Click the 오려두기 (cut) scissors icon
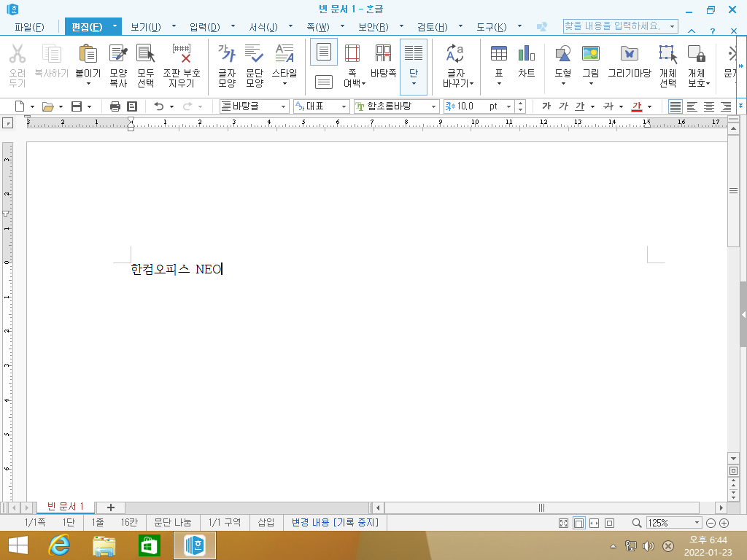 18,53
